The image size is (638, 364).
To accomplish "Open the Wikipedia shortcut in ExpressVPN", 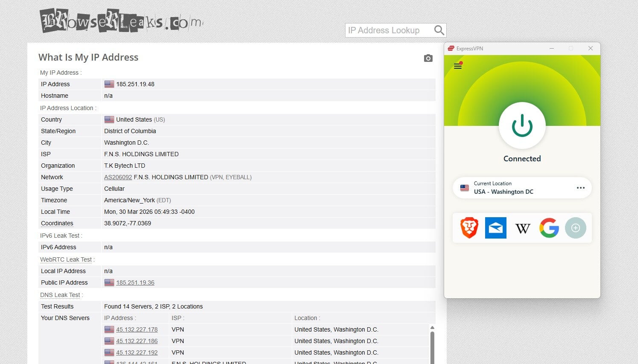I will [x=522, y=228].
